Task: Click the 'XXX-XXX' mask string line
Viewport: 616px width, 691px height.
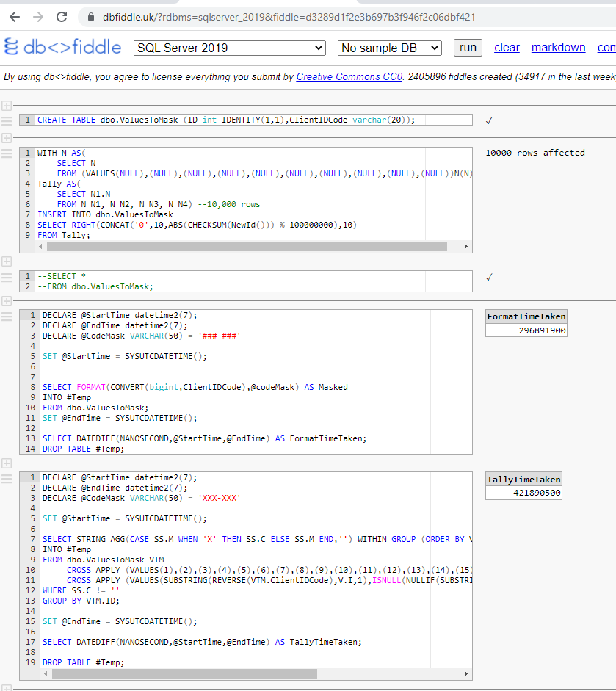Action: (x=142, y=498)
